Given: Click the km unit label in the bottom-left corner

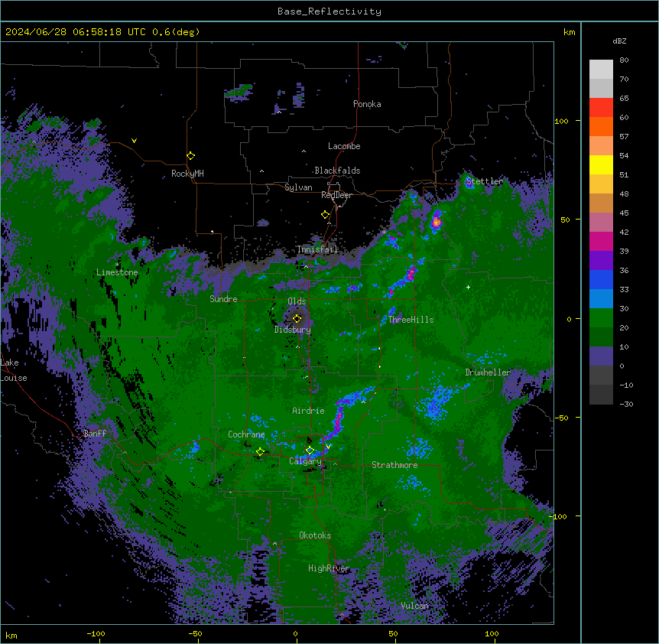Looking at the screenshot, I should [x=11, y=635].
